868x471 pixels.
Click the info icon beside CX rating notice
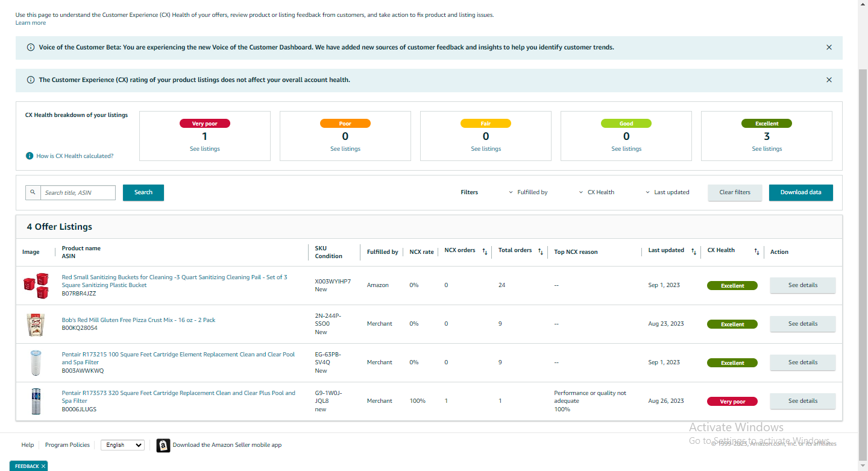(31, 80)
